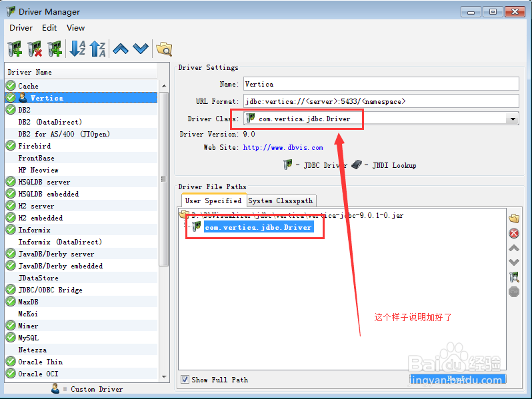Open file chooser to load driver files
This screenshot has height=399, width=532.
[x=514, y=218]
